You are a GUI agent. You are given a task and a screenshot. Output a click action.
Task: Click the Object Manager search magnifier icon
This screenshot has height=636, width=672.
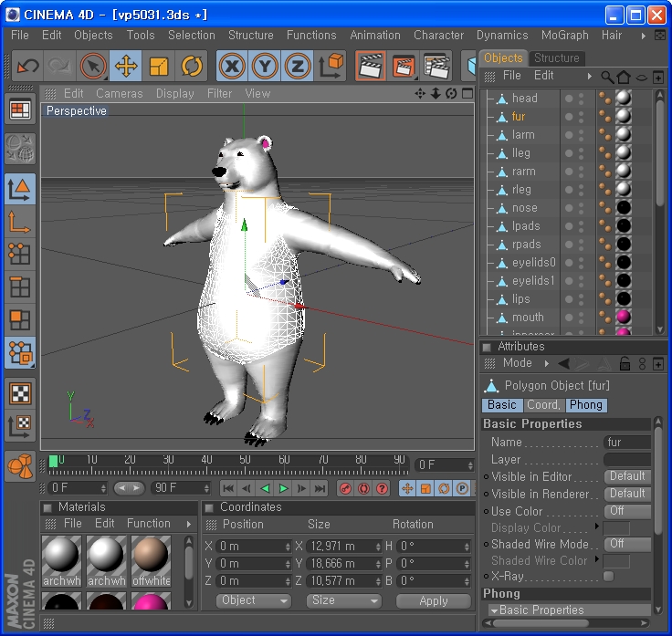click(607, 77)
